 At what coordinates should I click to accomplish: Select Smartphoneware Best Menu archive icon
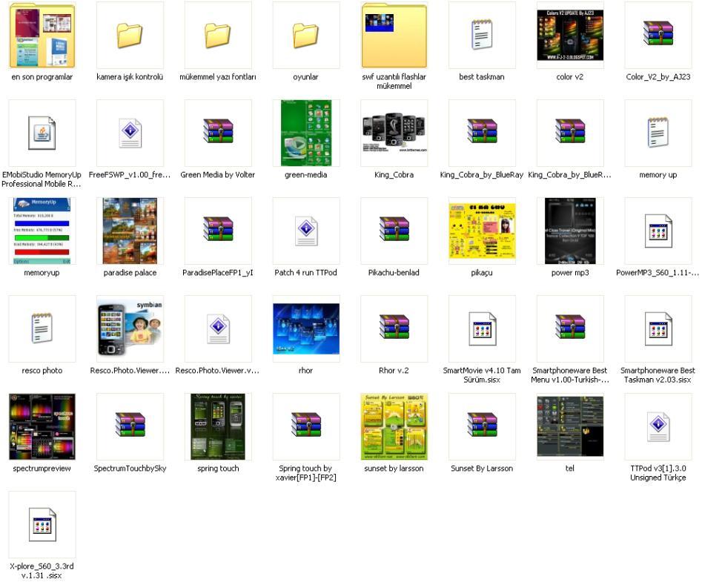click(570, 326)
